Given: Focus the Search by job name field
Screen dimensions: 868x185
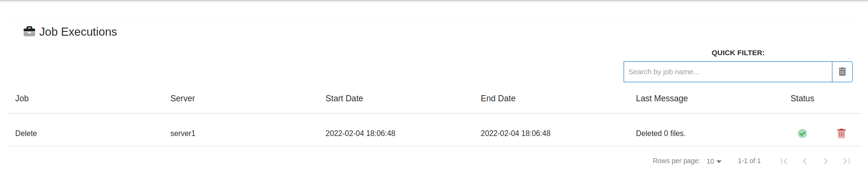Looking at the screenshot, I should (x=728, y=72).
